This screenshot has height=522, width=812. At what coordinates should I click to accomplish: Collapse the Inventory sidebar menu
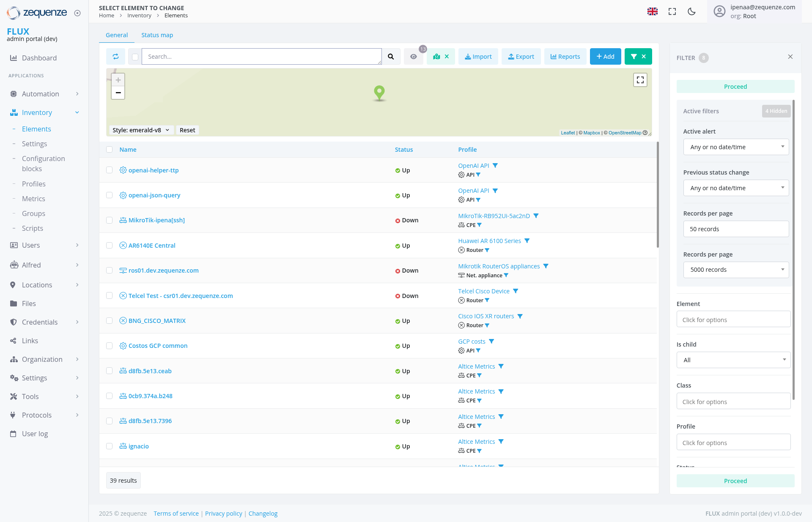tap(44, 112)
